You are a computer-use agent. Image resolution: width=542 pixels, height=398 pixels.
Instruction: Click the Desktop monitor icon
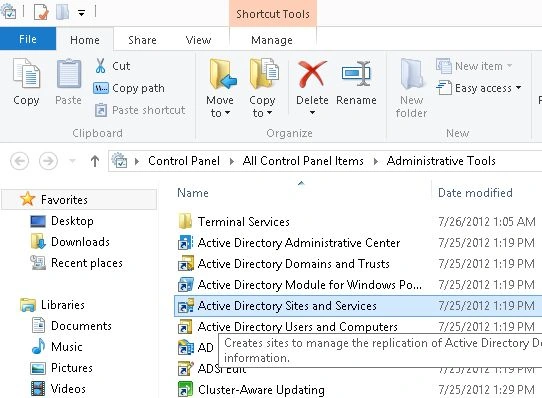(38, 221)
